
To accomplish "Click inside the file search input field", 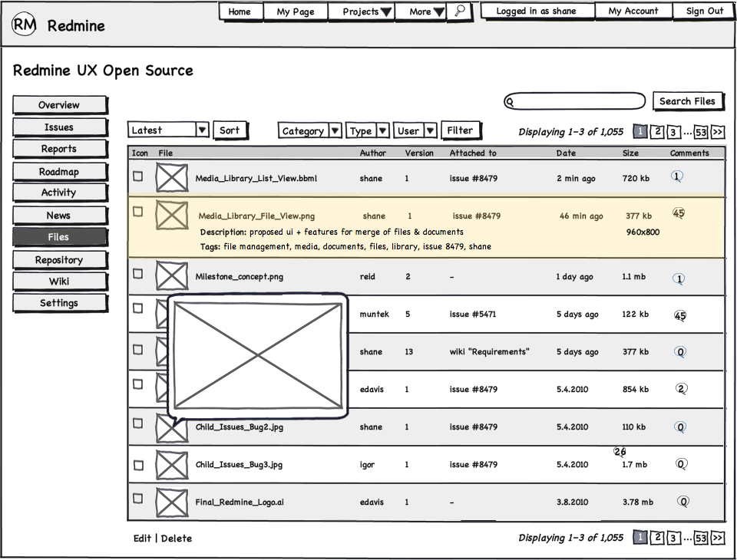I will click(576, 101).
